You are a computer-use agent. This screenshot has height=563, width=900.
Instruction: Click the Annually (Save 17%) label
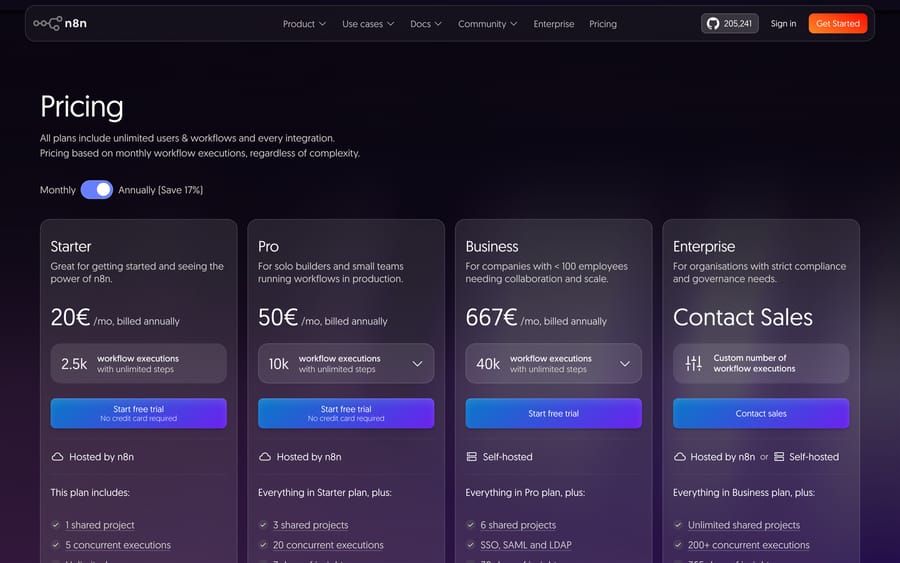161,190
